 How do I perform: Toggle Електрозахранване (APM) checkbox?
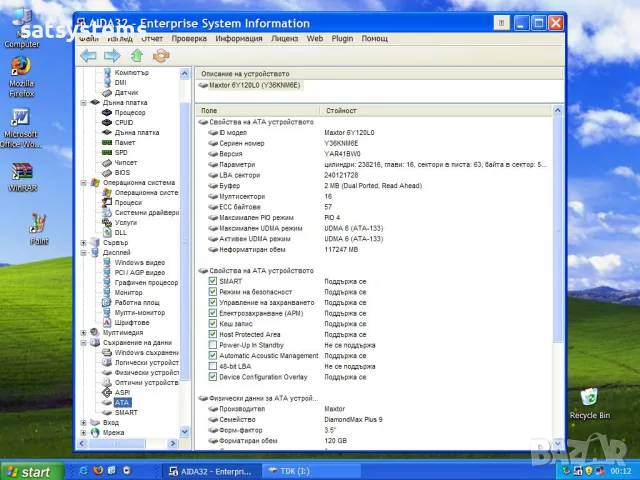pos(212,313)
